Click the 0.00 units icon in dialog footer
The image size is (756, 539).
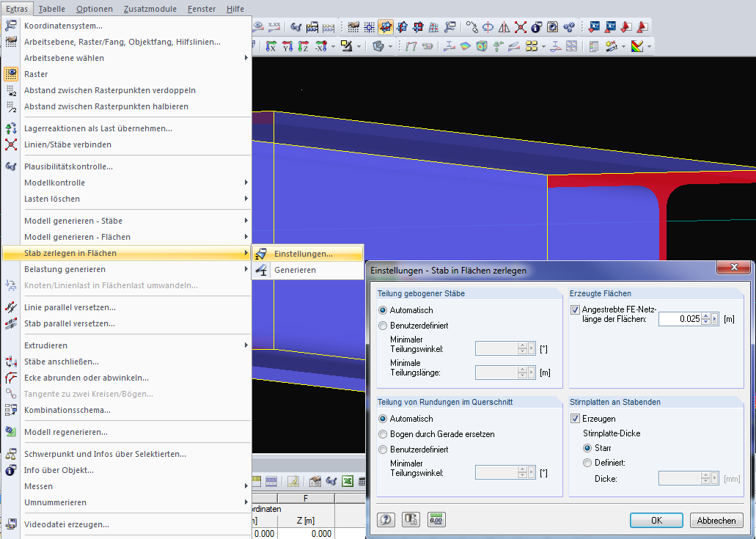point(436,520)
